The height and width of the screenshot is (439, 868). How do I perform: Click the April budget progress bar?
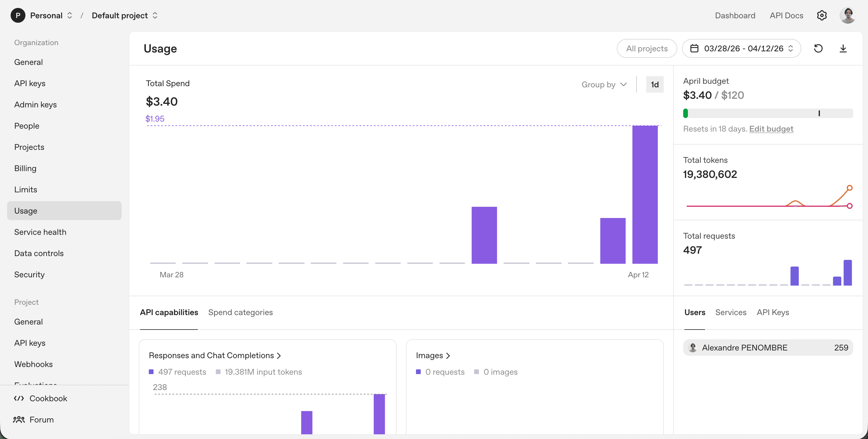click(768, 114)
